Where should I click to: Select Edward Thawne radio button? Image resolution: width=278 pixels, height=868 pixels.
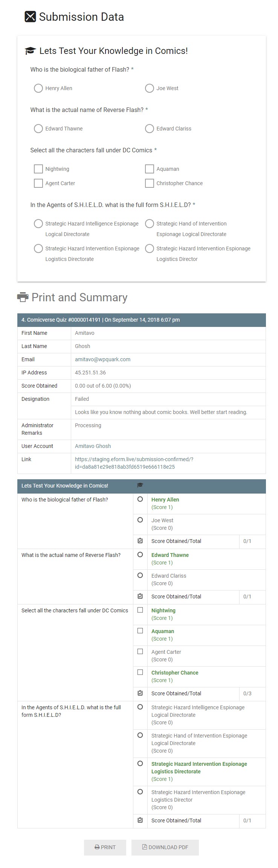pos(38,129)
